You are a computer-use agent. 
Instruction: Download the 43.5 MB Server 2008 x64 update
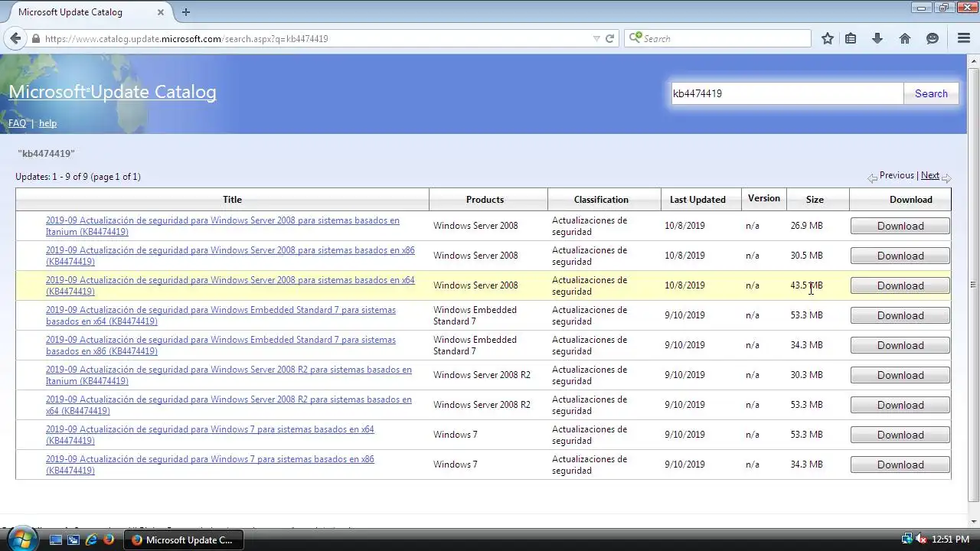(x=900, y=285)
